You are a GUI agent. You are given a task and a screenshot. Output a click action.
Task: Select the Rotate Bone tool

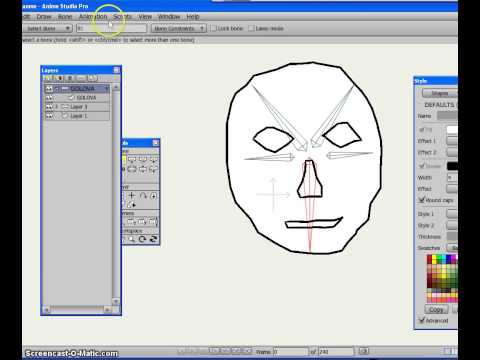point(153,159)
